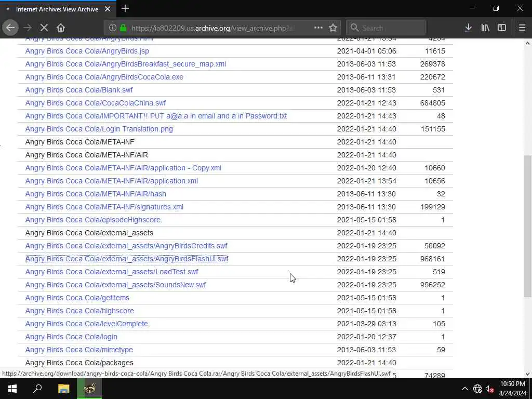Toggle the sidebar view
This screenshot has height=399, width=532.
tap(502, 28)
